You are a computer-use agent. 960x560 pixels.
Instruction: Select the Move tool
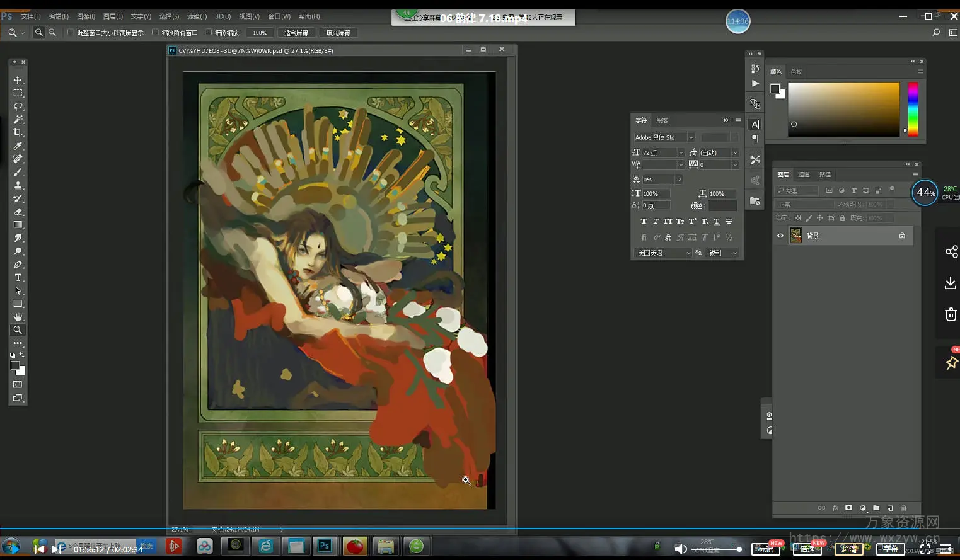coord(18,80)
